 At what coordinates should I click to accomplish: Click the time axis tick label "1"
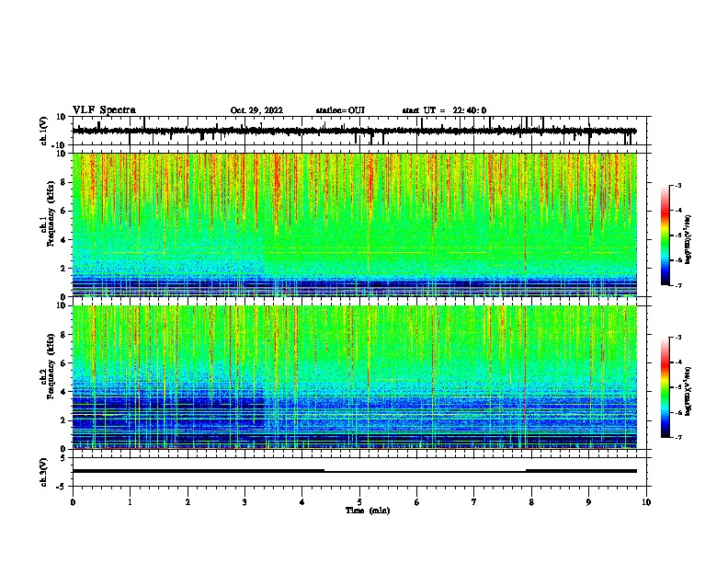click(130, 502)
